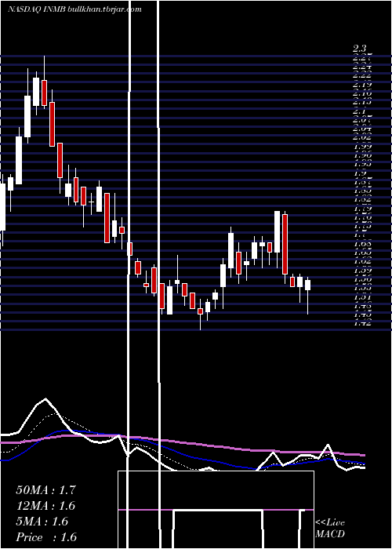The image size is (392, 549).
Task: Click the 2.19 price axis label
Action: click(362, 85)
